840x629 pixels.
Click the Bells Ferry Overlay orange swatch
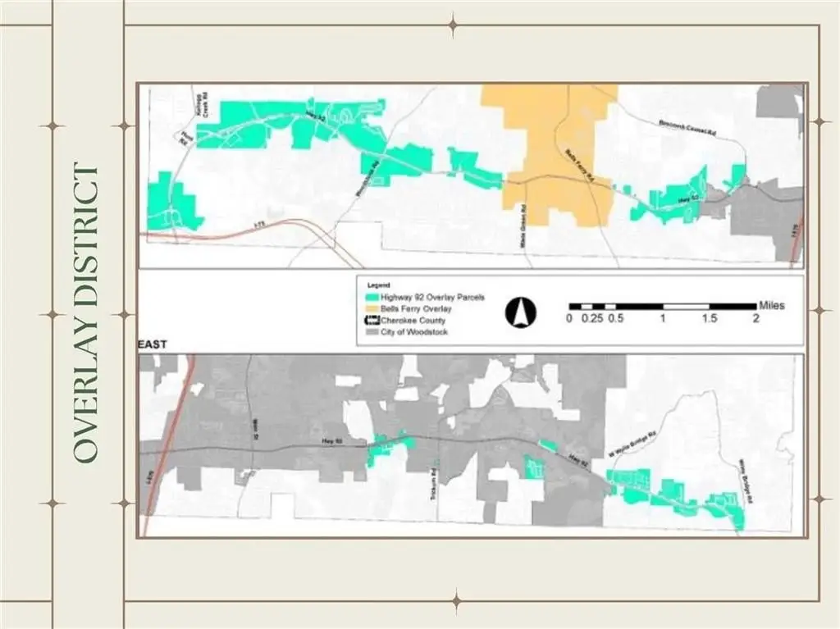(x=368, y=308)
